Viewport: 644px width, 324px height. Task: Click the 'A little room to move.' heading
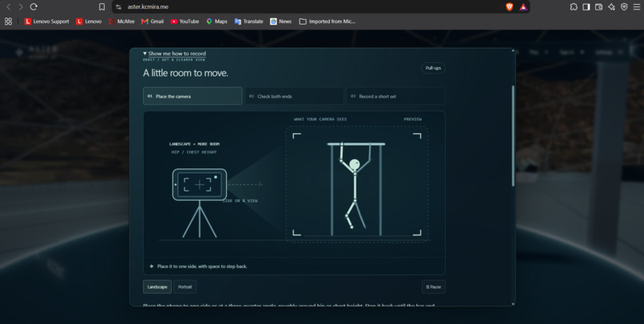[185, 73]
